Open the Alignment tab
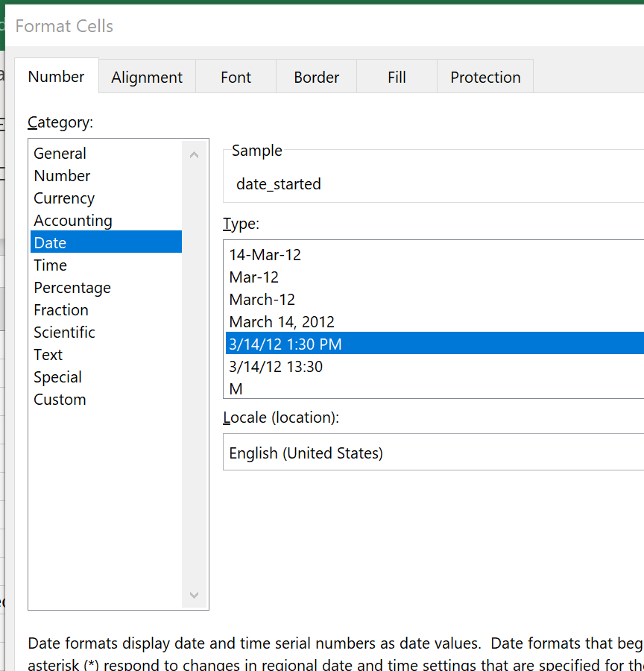Image resolution: width=644 pixels, height=671 pixels. pos(147,77)
